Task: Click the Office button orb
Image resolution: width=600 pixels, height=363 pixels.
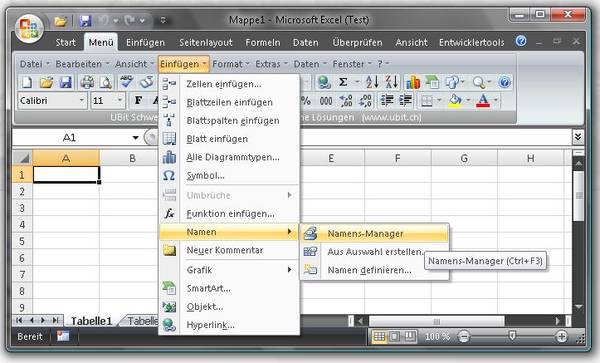Action: point(29,28)
